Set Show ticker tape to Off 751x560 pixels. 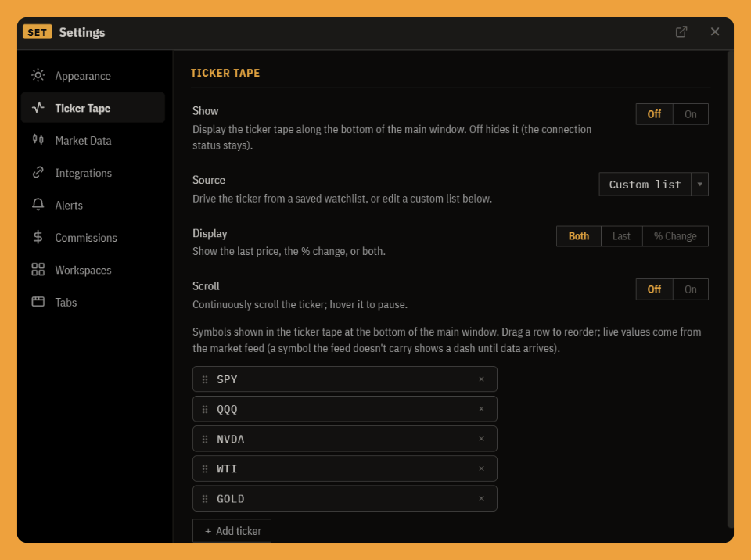point(654,114)
